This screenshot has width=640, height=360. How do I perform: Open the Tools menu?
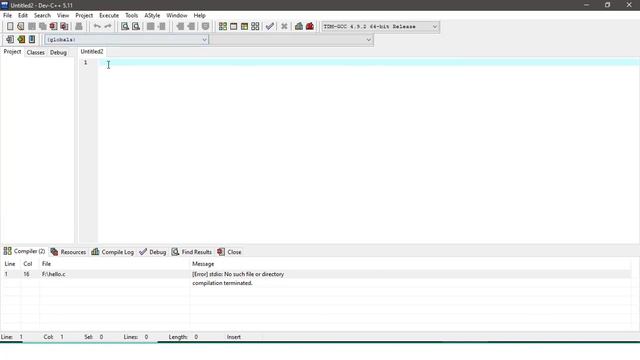pos(131,16)
